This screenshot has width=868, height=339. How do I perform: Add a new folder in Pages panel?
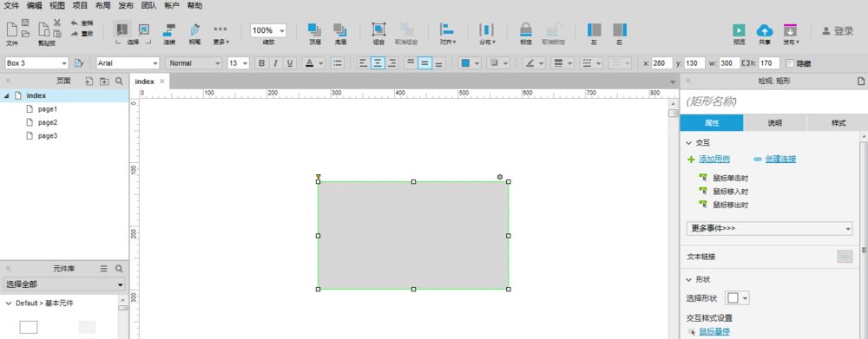[x=104, y=81]
